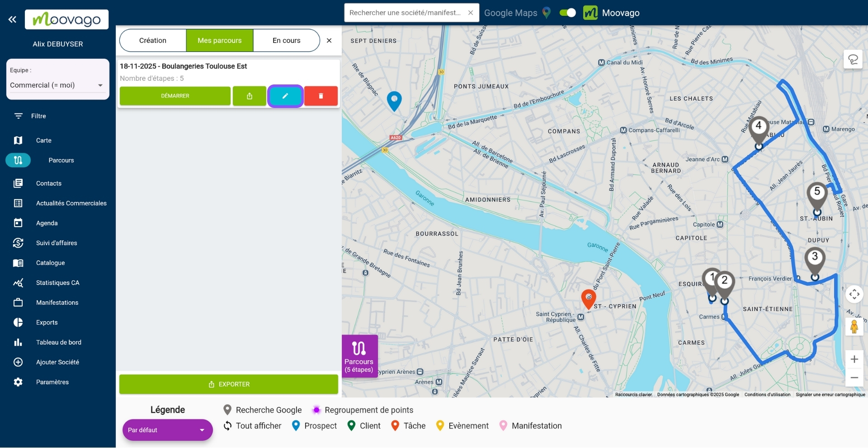Zoom in on the map
This screenshot has height=448, width=868.
coord(854,359)
